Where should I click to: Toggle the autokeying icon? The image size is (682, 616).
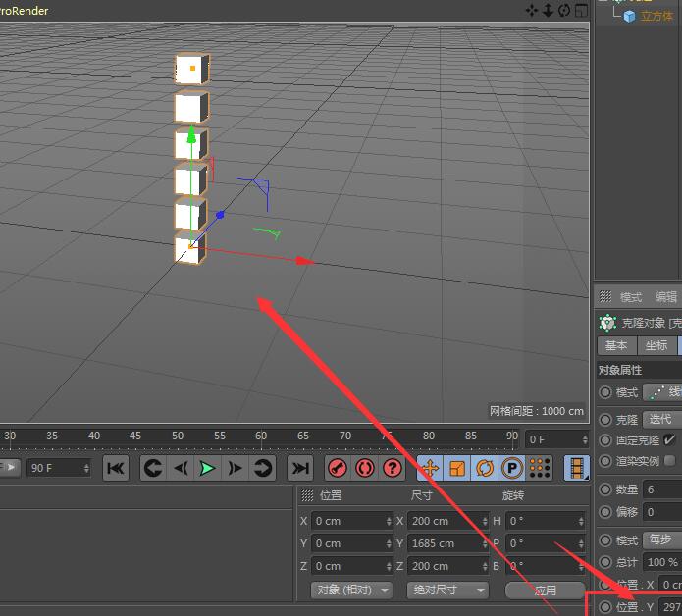point(365,469)
